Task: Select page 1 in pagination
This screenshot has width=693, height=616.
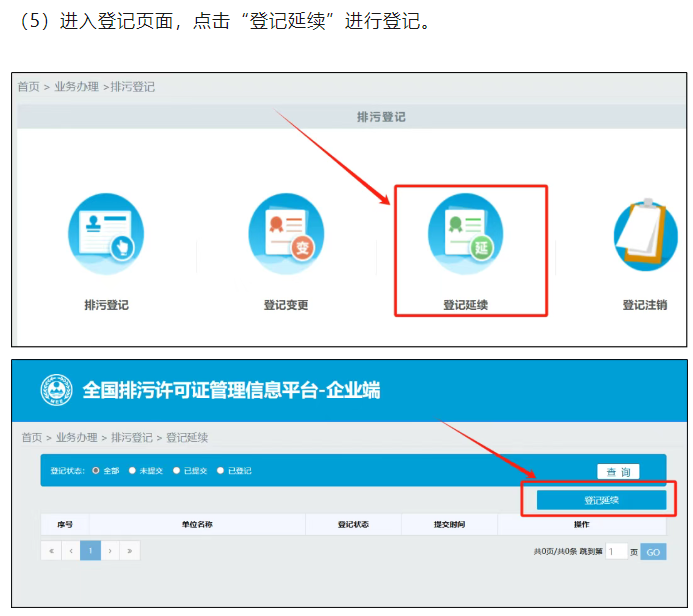Action: 91,551
